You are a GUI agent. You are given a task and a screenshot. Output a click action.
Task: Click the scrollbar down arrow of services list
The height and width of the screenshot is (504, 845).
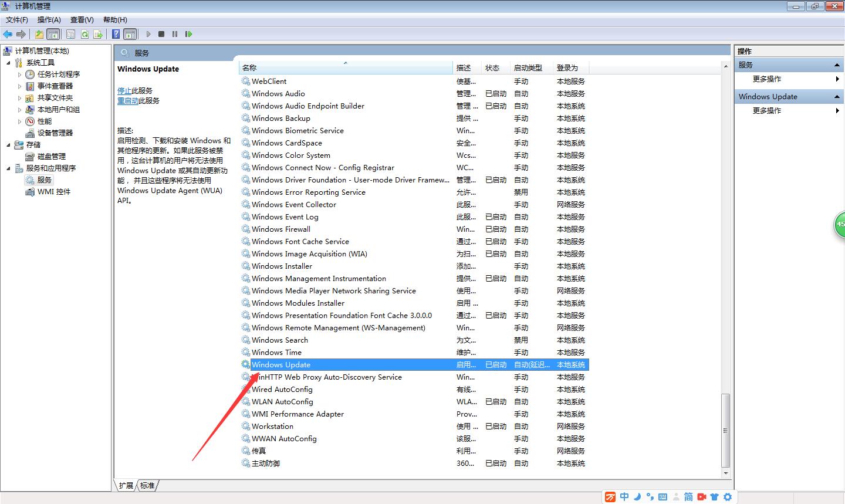(x=725, y=473)
